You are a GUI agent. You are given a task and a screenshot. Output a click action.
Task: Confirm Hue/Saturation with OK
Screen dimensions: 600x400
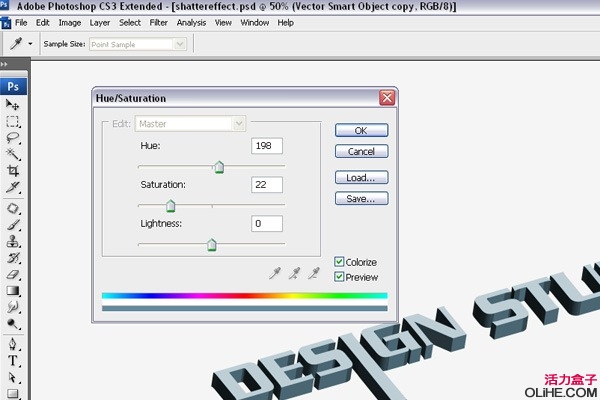(362, 131)
